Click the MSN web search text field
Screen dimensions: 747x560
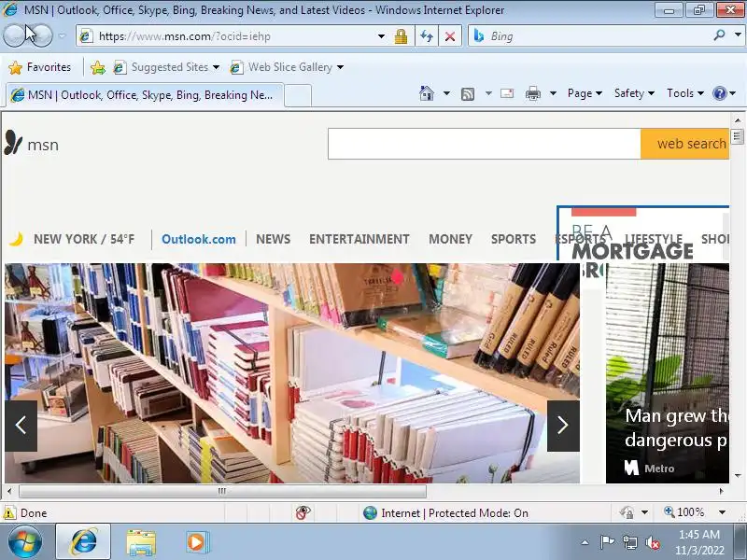(484, 144)
